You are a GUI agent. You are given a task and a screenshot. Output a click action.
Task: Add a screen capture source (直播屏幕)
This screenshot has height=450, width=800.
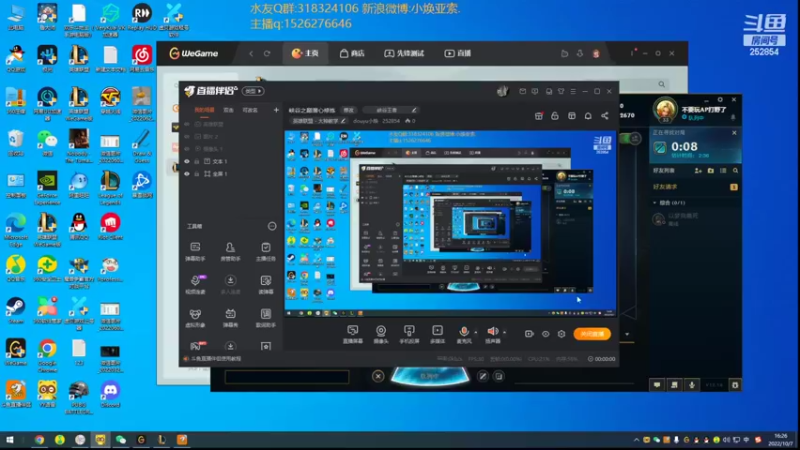(353, 334)
